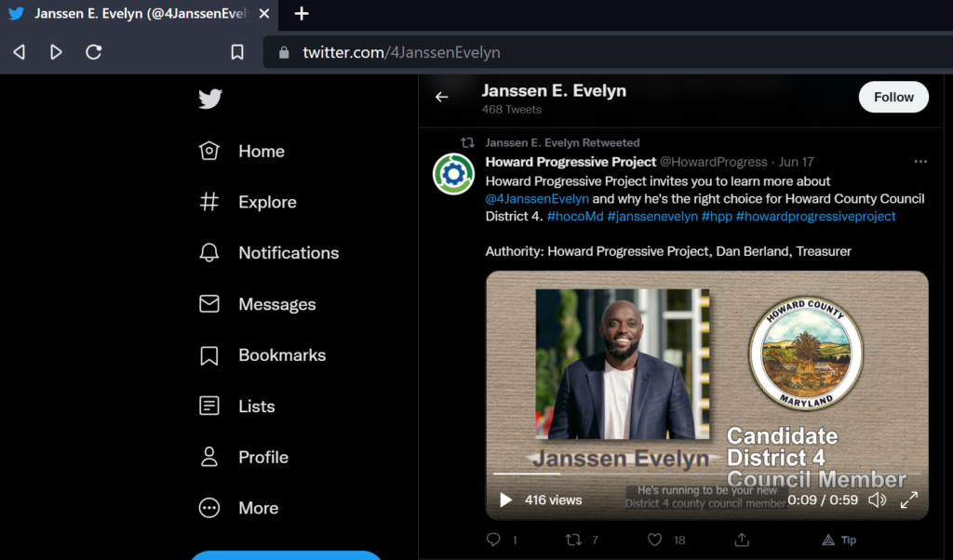The height and width of the screenshot is (560, 953).
Task: Open the Home page icon
Action: [x=209, y=151]
